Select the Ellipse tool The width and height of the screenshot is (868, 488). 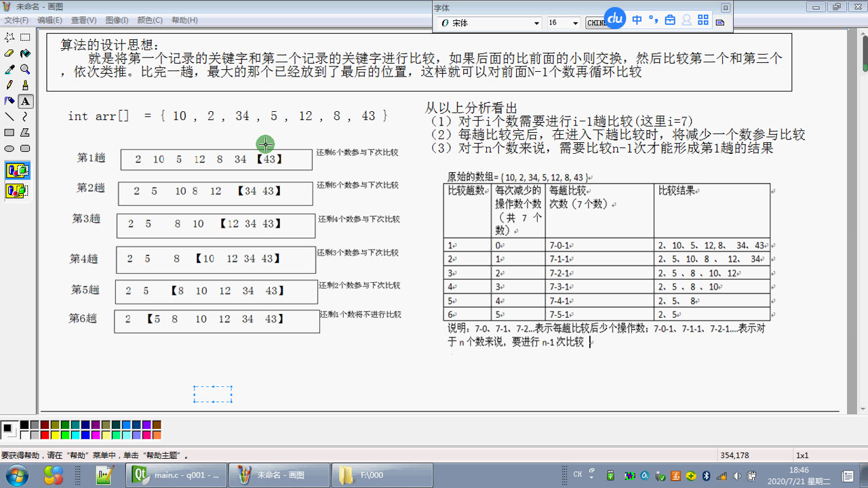9,148
